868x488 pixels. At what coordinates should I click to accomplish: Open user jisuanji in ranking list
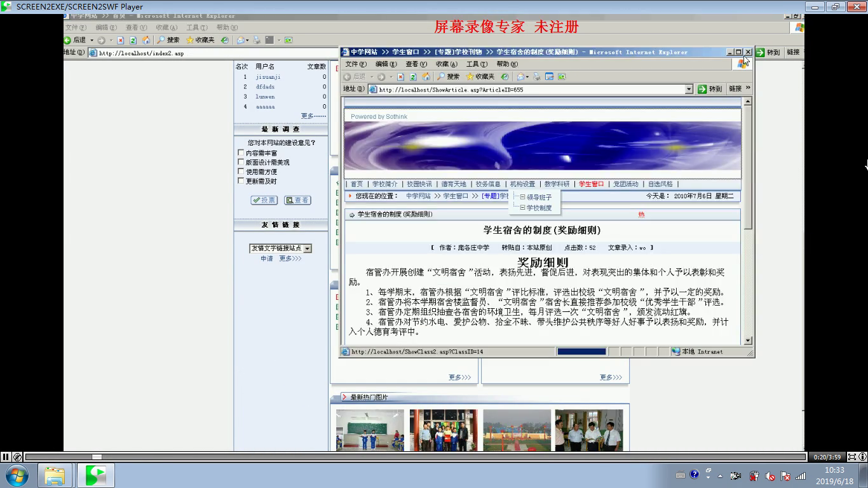point(268,77)
